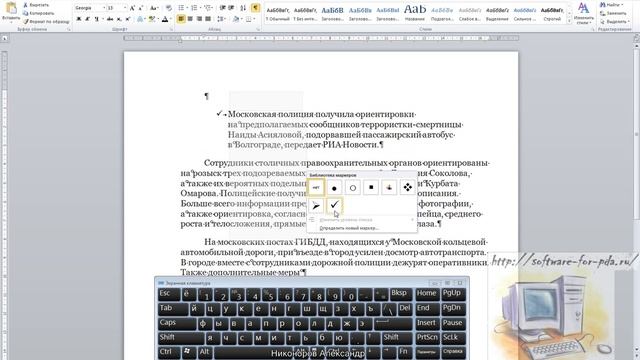Click the bulleted list button in ribbon

pyautogui.click(x=181, y=8)
